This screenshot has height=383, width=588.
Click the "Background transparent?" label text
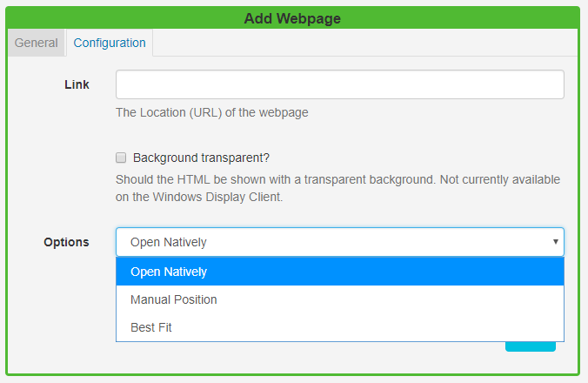(x=201, y=158)
